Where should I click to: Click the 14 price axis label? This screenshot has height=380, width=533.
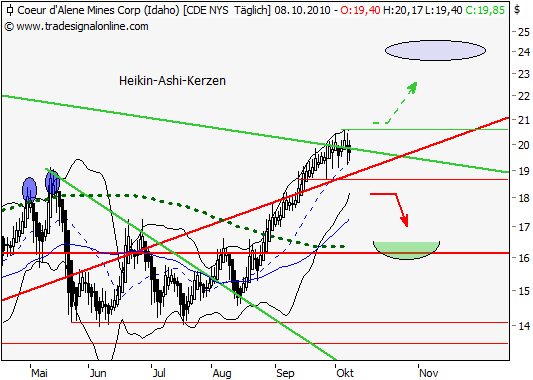(x=523, y=326)
